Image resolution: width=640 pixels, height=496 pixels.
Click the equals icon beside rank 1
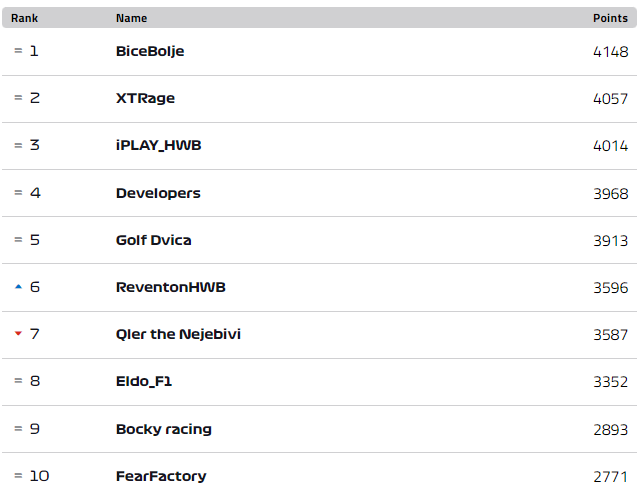(18, 51)
